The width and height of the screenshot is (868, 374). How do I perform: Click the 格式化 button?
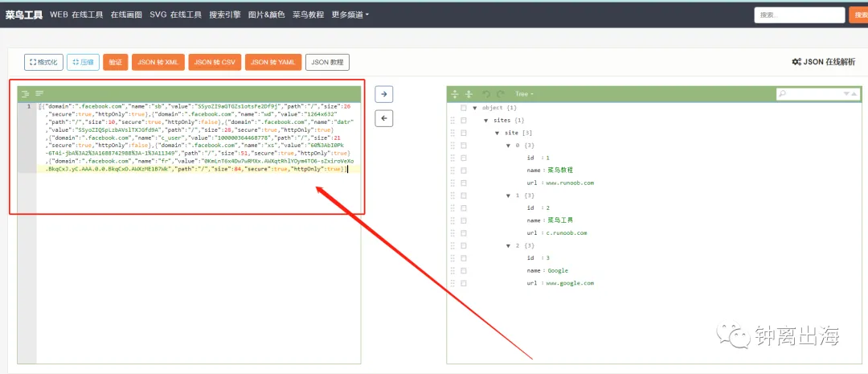coord(43,62)
